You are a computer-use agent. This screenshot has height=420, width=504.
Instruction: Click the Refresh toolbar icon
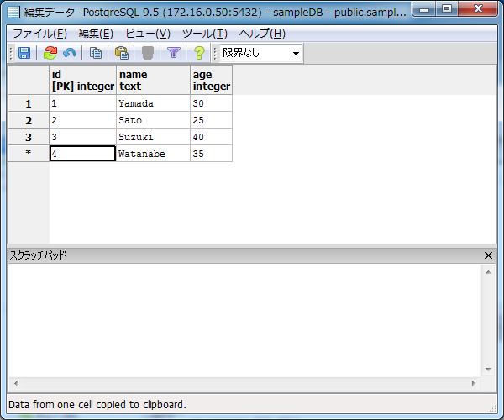coord(50,53)
